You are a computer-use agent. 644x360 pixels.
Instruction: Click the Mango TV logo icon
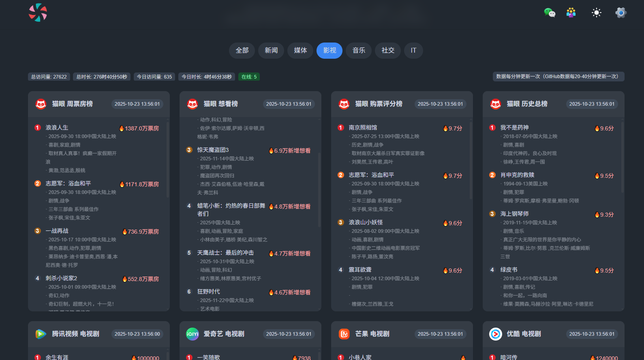coord(344,334)
